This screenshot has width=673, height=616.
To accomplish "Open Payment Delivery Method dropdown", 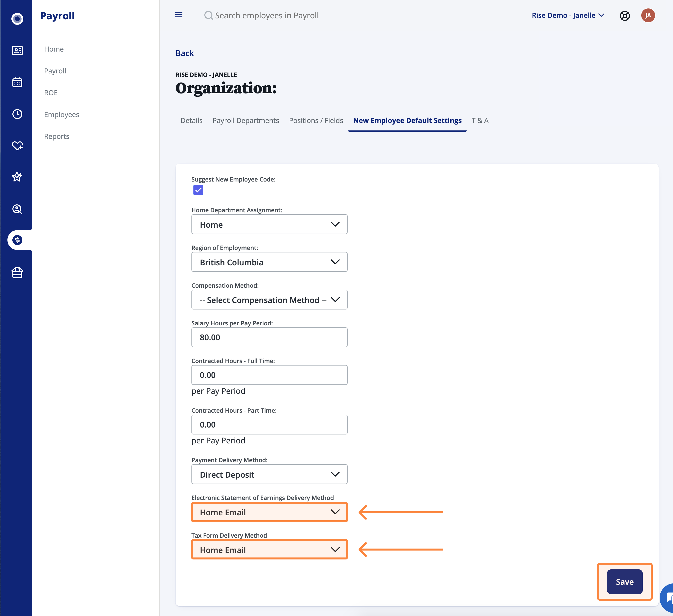I will [269, 474].
